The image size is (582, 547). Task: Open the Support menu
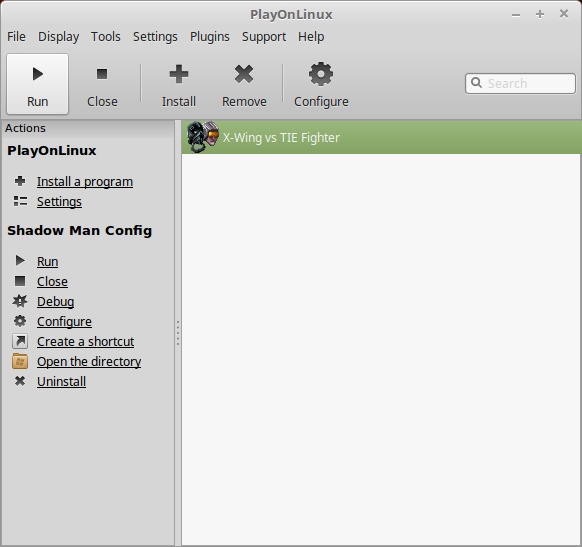pyautogui.click(x=264, y=37)
